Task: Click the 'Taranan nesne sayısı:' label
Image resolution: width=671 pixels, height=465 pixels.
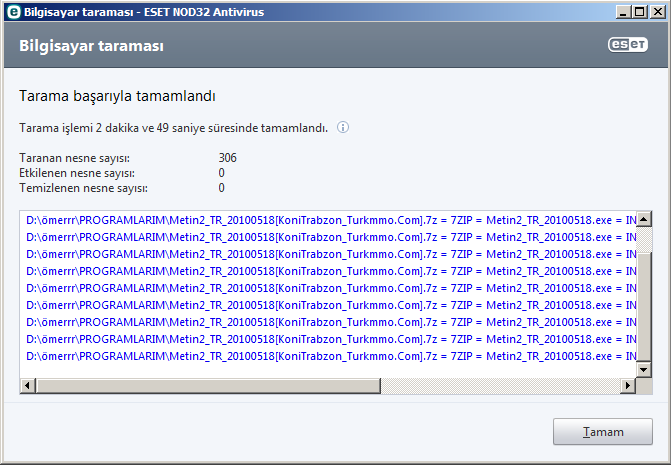Action: [x=74, y=158]
